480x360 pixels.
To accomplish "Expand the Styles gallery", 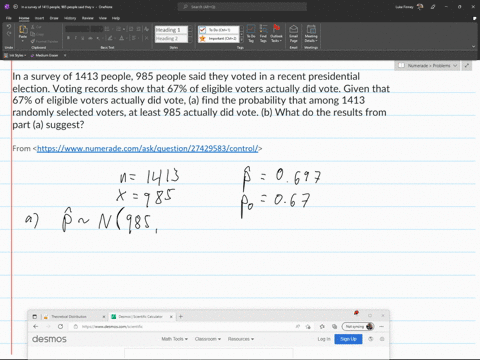I will 190,40.
